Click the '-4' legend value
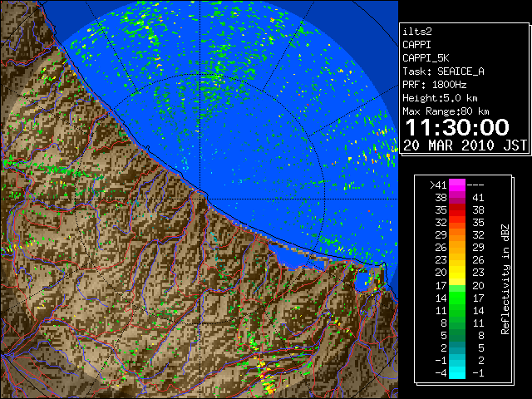This screenshot has height=399, width=532. pyautogui.click(x=441, y=373)
